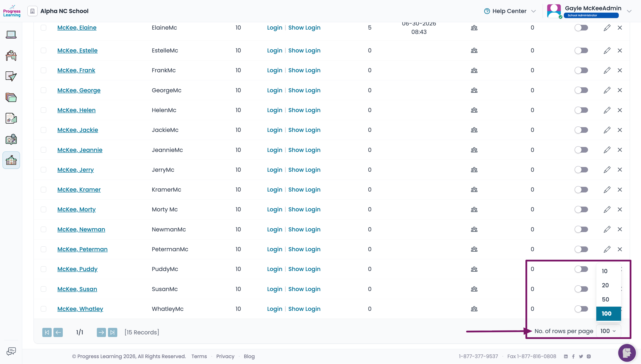Open class groups icon for McKee, George

[x=474, y=90]
